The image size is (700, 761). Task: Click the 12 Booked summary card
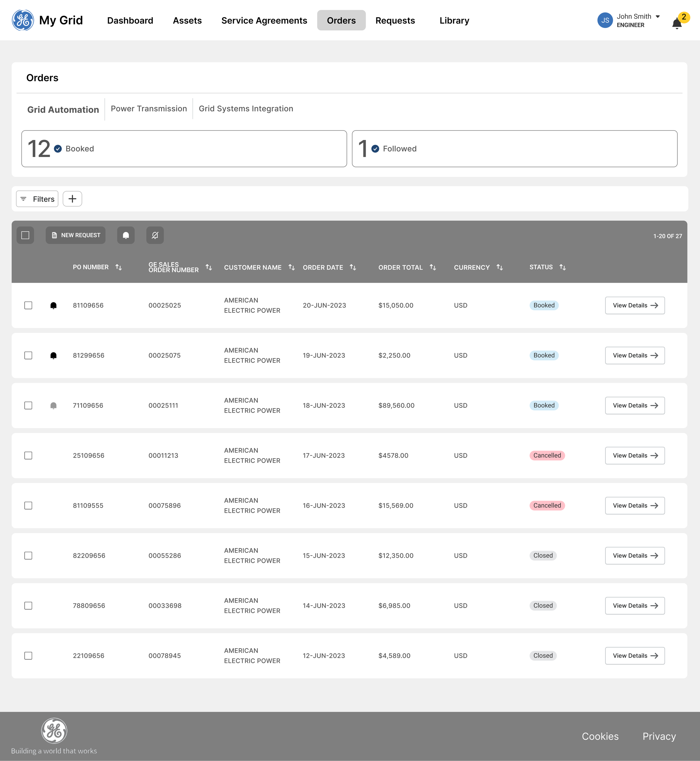(x=184, y=148)
